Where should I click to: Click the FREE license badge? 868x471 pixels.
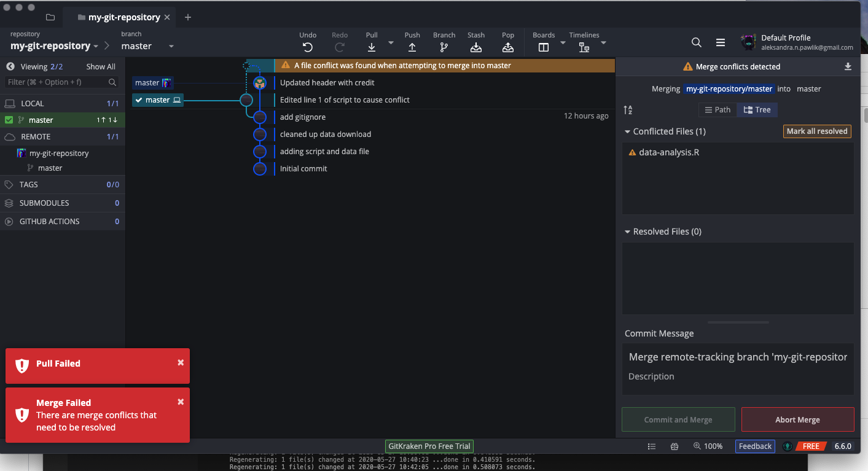(811, 446)
